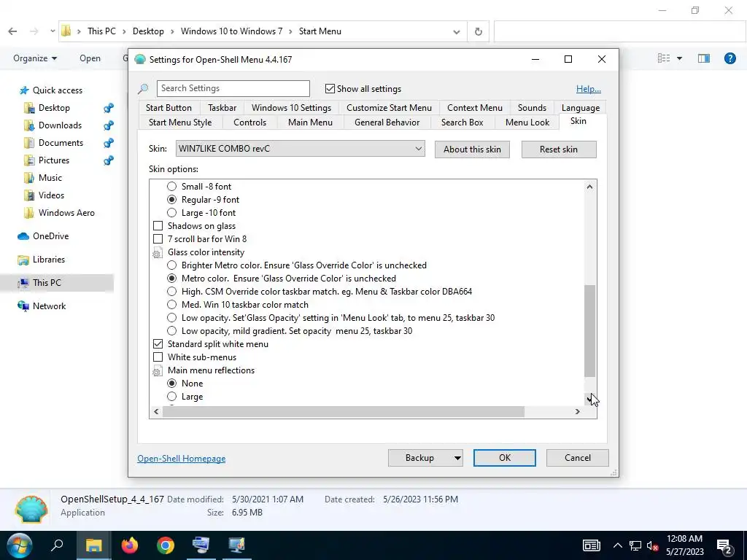Click the Main menu reflections gear icon
The width and height of the screenshot is (747, 560).
coord(158,371)
